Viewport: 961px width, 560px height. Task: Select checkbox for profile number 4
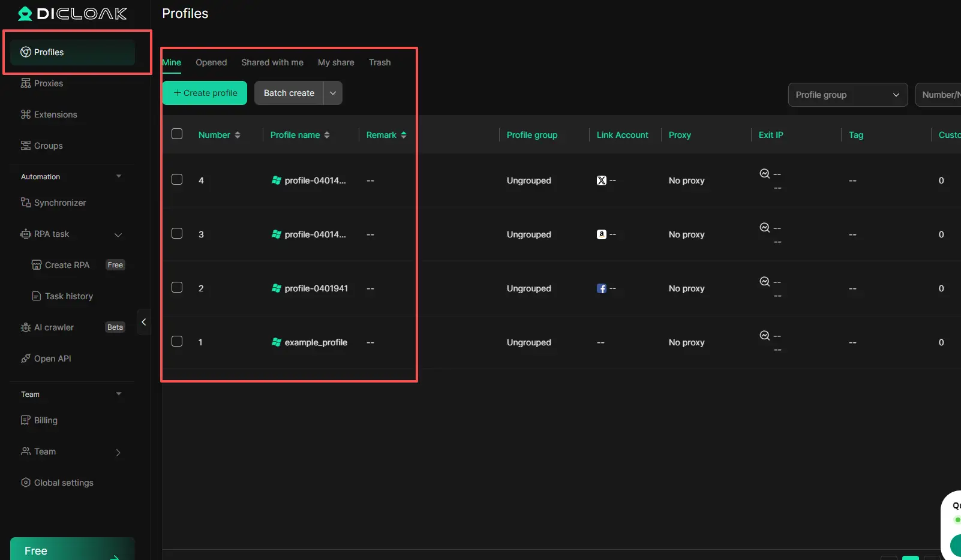[x=177, y=179]
